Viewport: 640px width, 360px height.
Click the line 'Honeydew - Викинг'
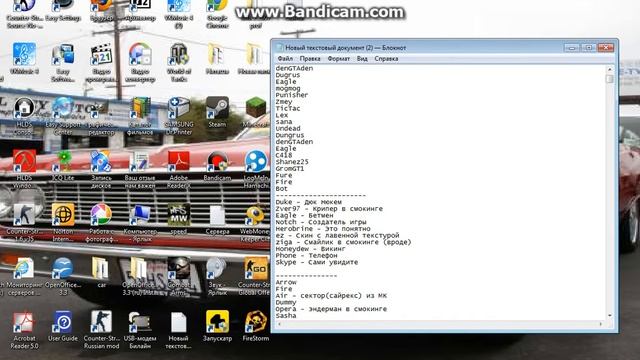coord(311,249)
